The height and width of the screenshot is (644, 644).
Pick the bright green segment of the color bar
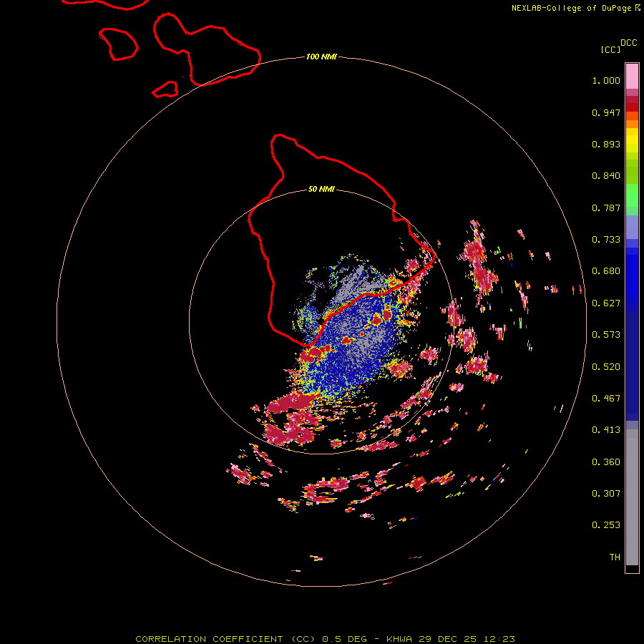632,195
